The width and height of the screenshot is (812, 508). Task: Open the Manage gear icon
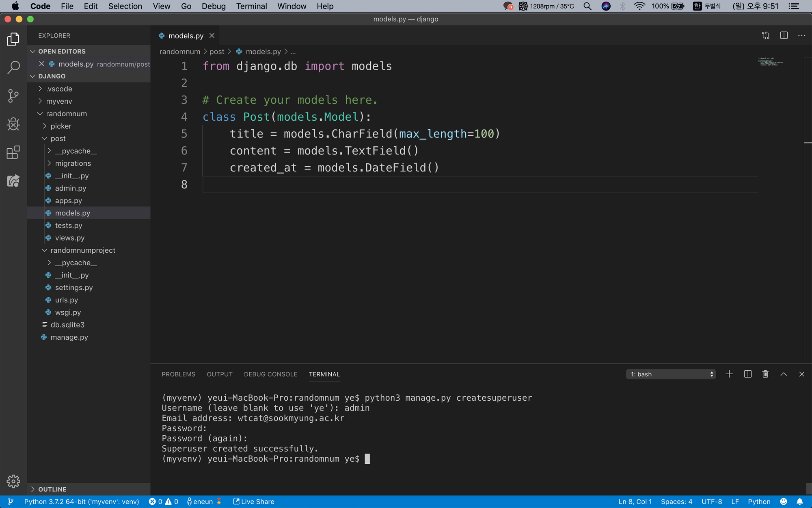pyautogui.click(x=13, y=481)
